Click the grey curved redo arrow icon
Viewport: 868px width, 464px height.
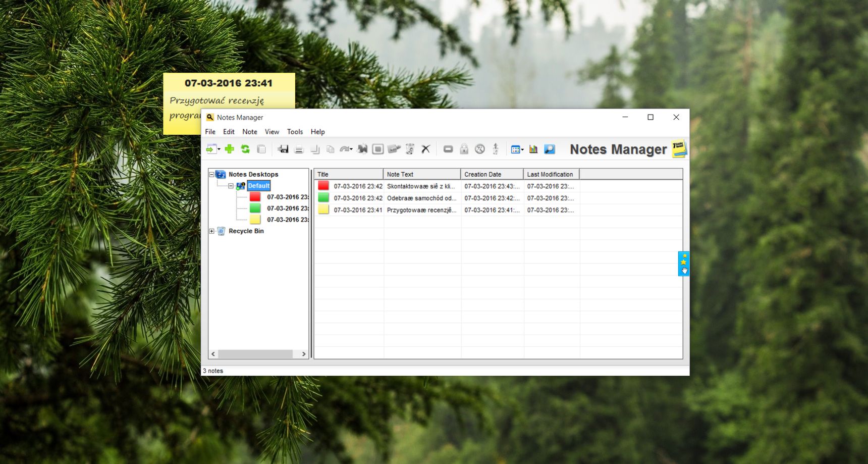pyautogui.click(x=345, y=149)
